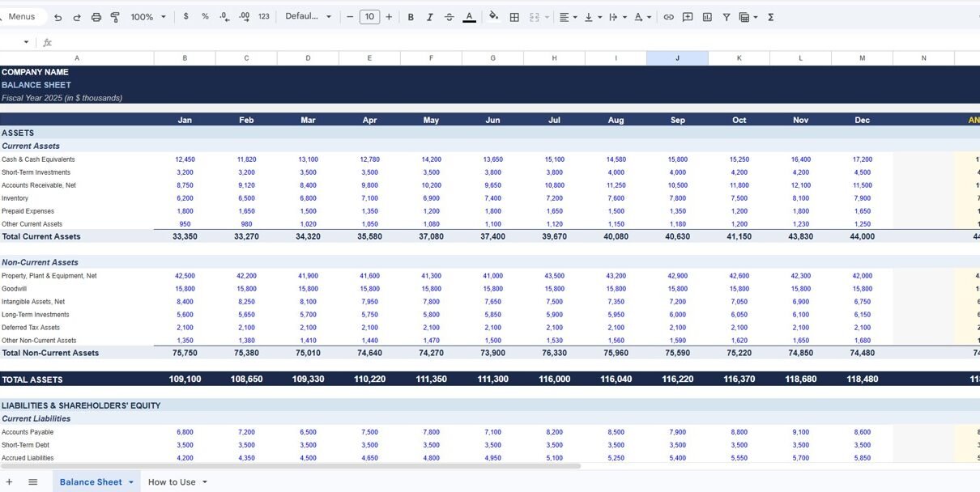Click the Insert chart icon
Screen dimensions: 980x492
(x=707, y=17)
